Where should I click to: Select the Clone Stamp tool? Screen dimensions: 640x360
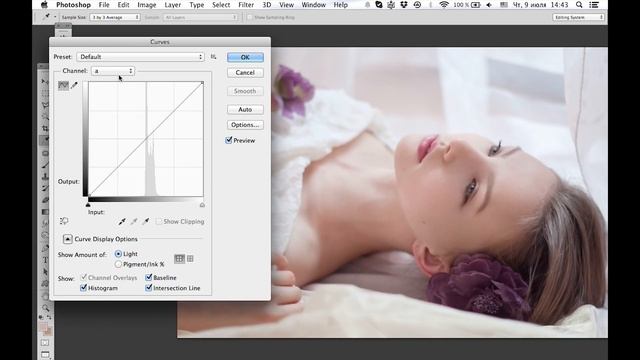[x=45, y=176]
